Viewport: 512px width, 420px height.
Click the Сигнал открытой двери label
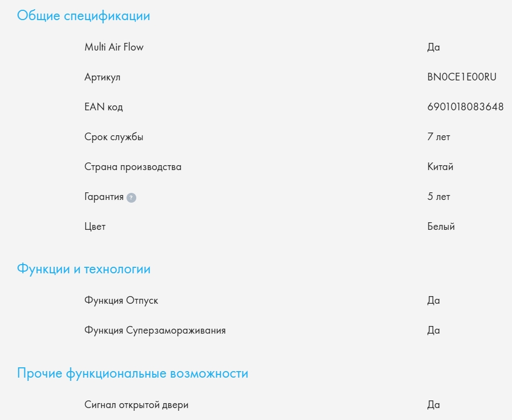point(137,405)
